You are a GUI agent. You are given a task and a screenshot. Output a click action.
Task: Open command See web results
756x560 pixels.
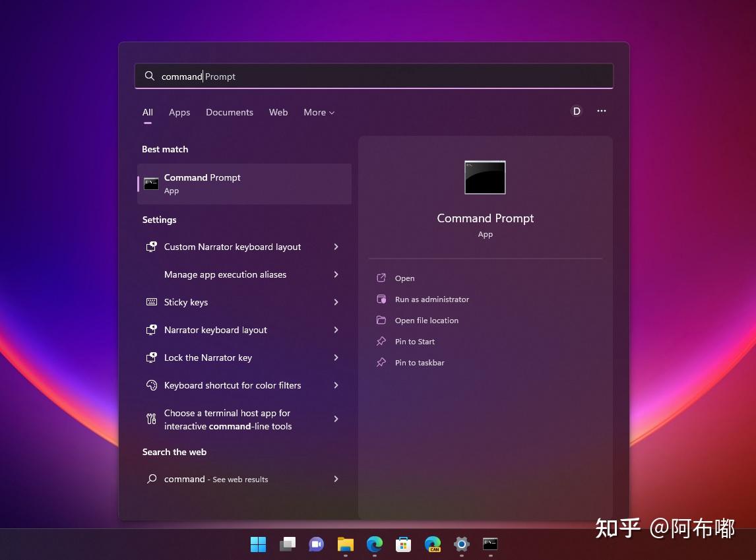(245, 479)
